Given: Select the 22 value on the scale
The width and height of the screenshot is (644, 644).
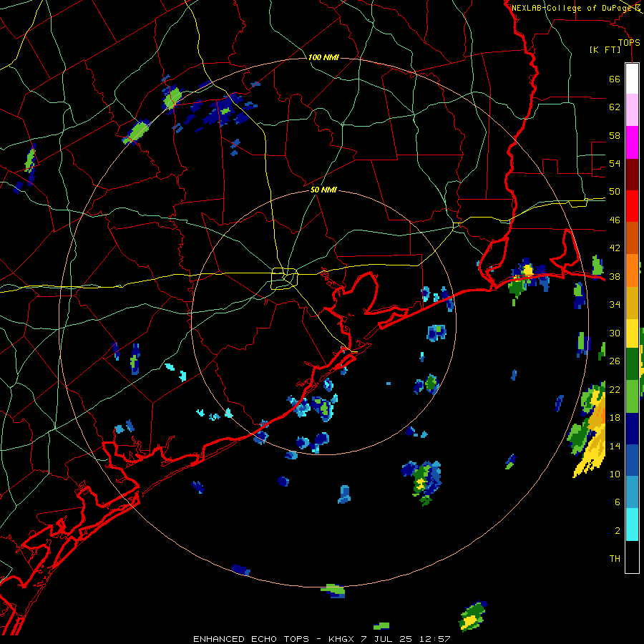Looking at the screenshot, I should (x=615, y=389).
